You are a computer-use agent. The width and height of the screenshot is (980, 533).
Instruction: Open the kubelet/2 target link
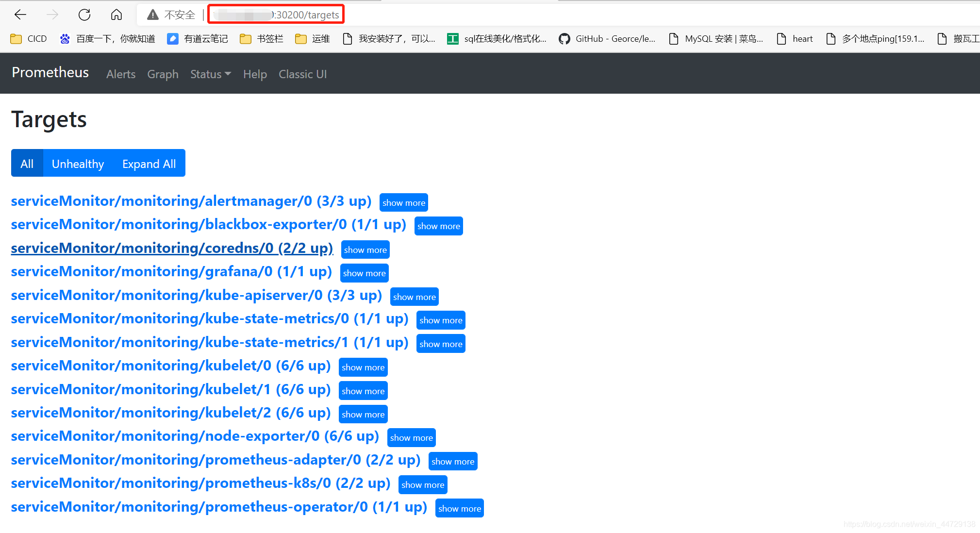coord(171,413)
